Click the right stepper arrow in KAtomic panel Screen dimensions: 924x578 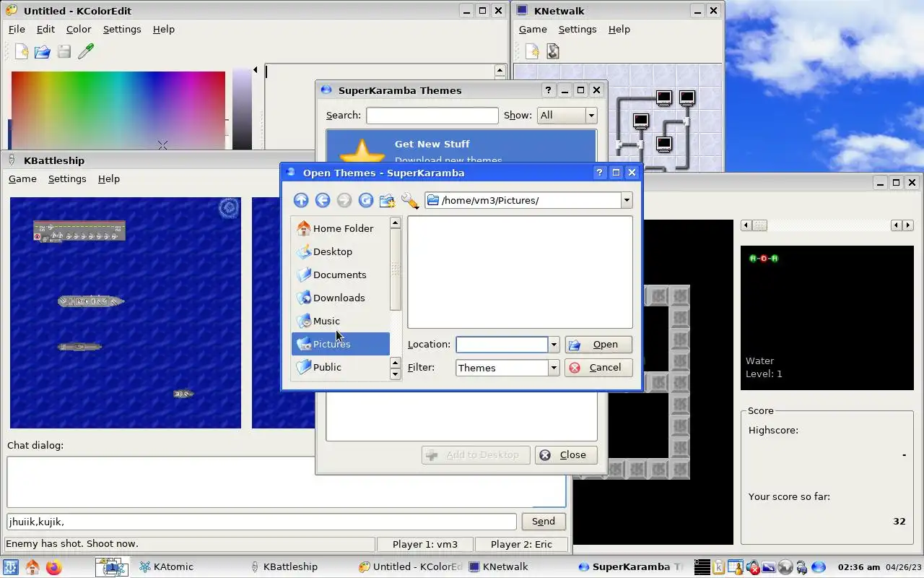(x=907, y=225)
